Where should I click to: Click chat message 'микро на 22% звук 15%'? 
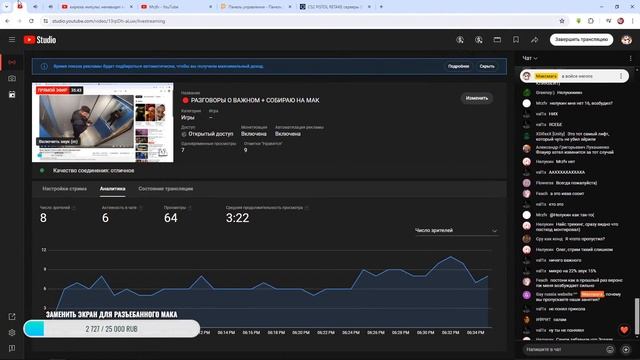(572, 271)
